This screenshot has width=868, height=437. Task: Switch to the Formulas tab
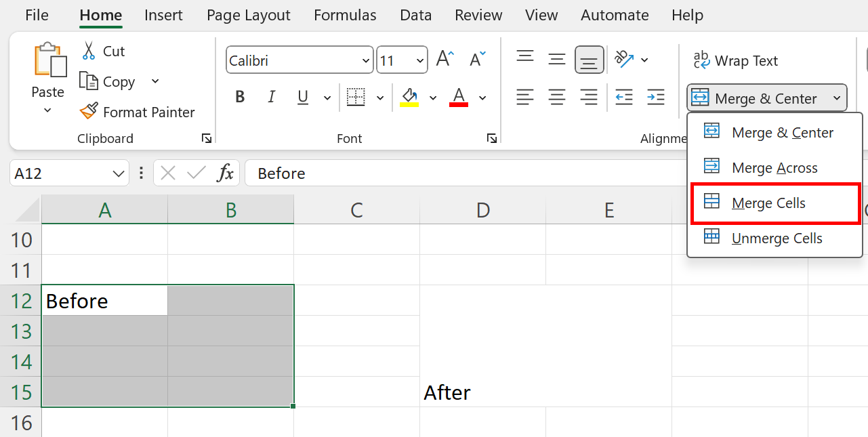point(345,15)
